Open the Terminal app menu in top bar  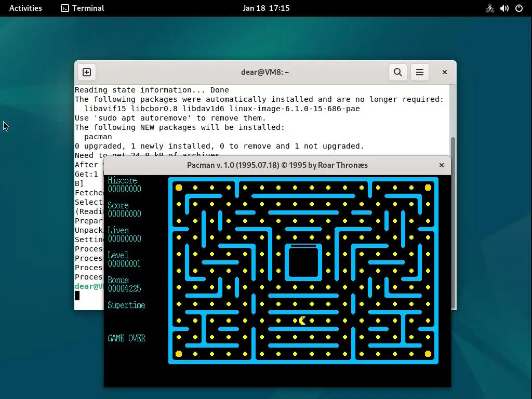tap(83, 8)
